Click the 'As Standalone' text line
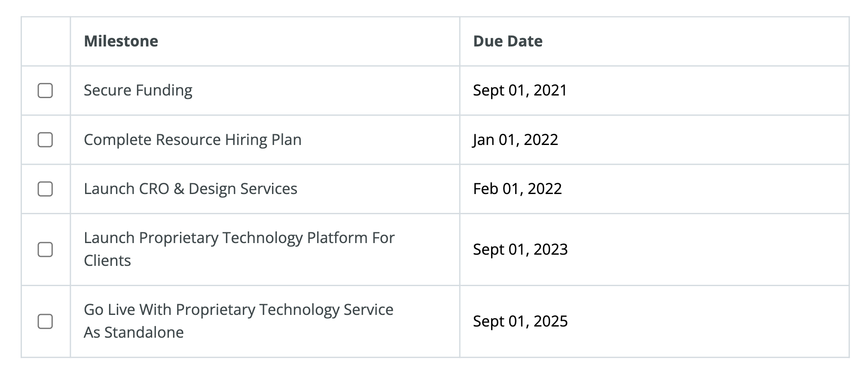 point(134,333)
